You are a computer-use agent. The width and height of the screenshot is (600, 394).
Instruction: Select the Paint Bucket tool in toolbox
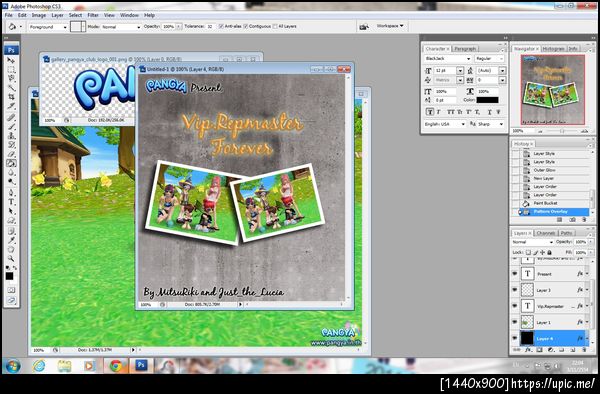[11, 163]
